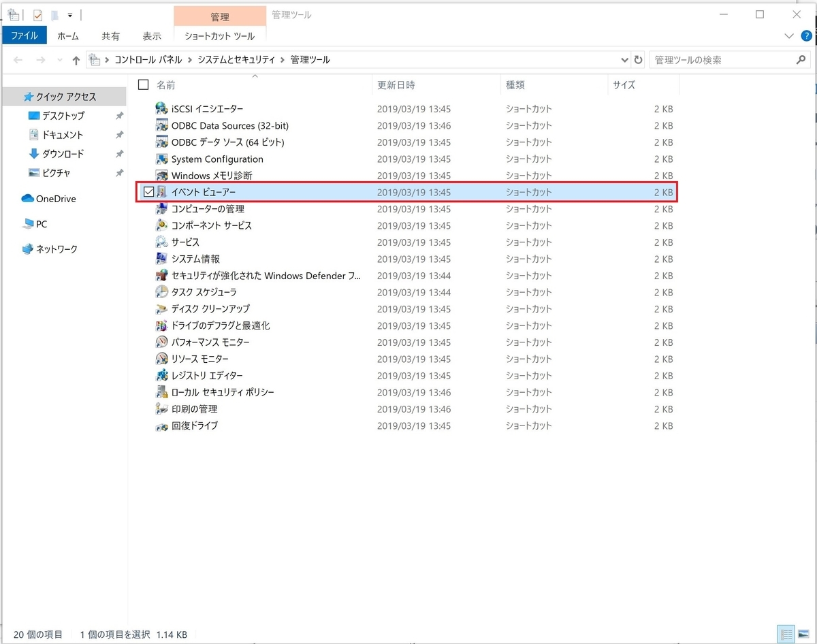Open the Customize Quick Access Toolbar dropdown

[69, 15]
